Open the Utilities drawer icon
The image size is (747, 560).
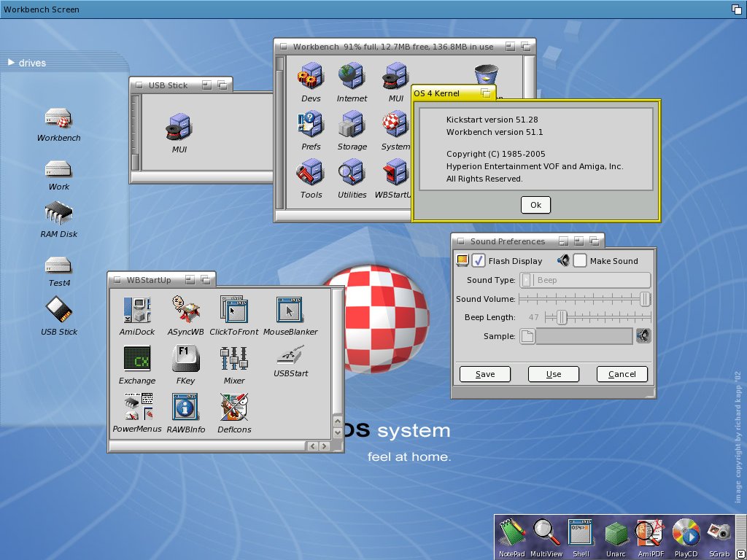352,174
